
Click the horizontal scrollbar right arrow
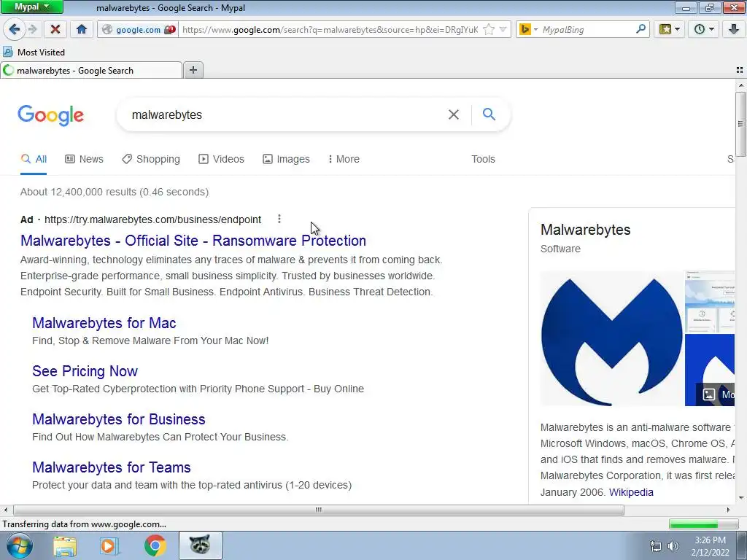[728, 510]
